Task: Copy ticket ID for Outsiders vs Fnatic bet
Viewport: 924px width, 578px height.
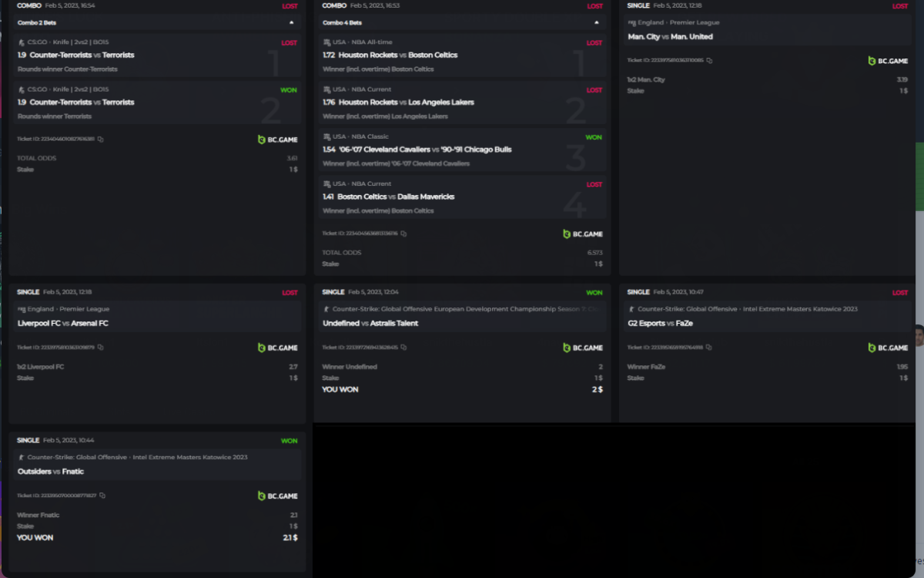Action: [x=102, y=496]
